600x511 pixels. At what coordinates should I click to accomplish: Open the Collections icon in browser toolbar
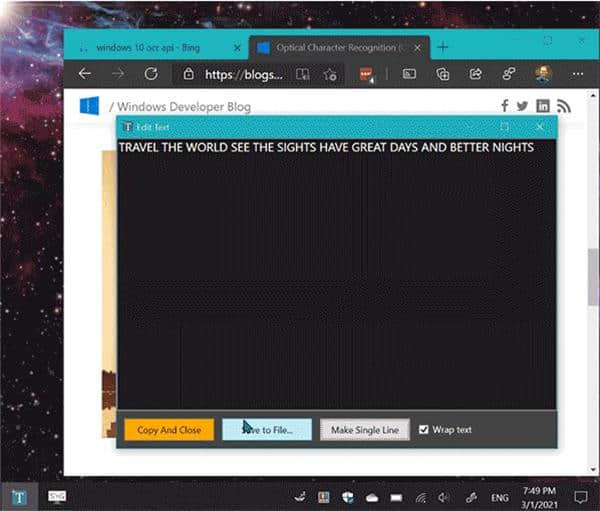coord(442,73)
